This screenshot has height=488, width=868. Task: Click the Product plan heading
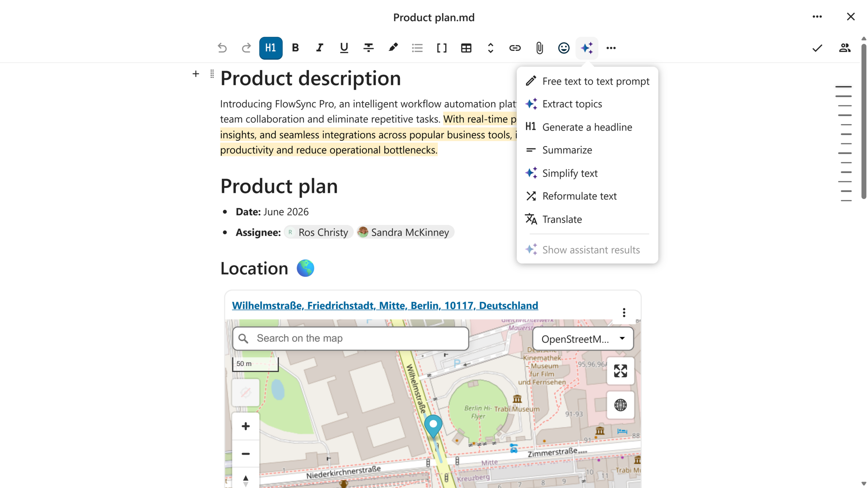click(x=279, y=186)
